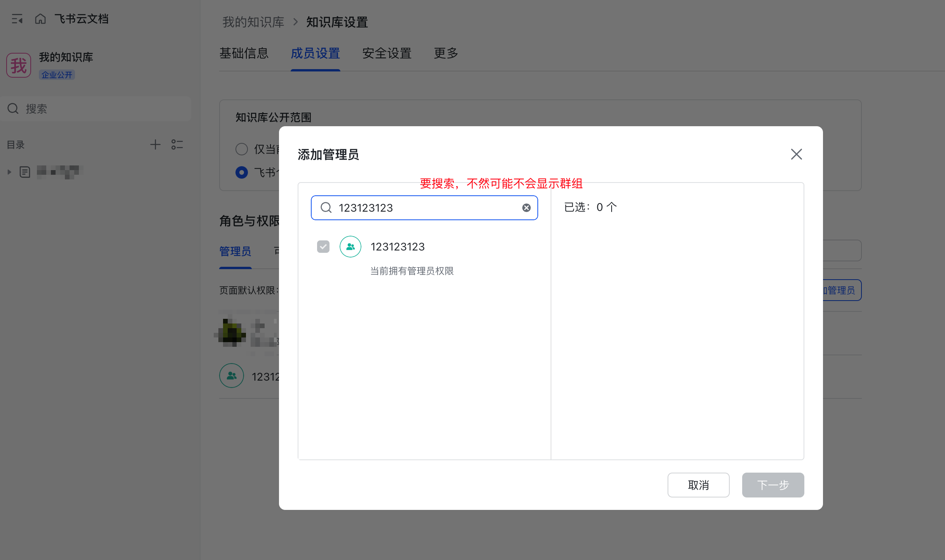Toggle the checkbox next to 123123123
The image size is (945, 560).
(323, 247)
